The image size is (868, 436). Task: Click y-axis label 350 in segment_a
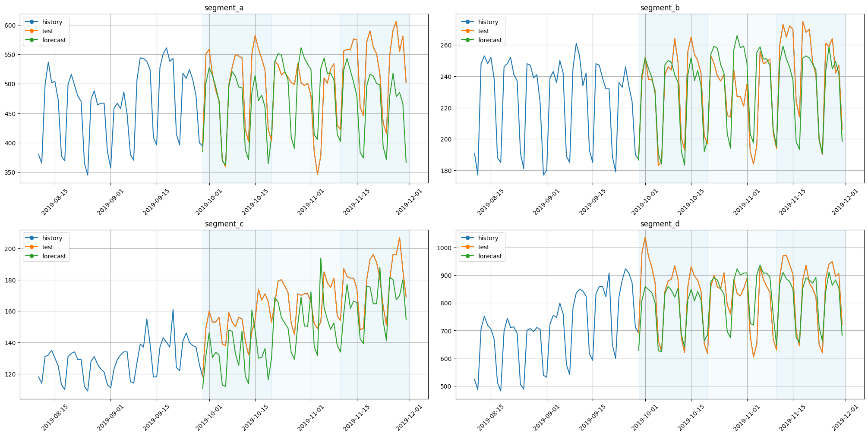pos(11,173)
